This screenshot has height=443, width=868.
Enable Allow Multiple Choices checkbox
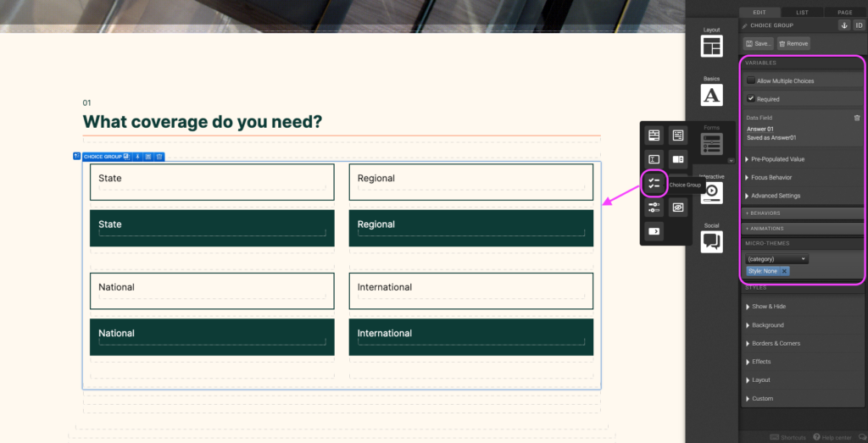pyautogui.click(x=751, y=80)
